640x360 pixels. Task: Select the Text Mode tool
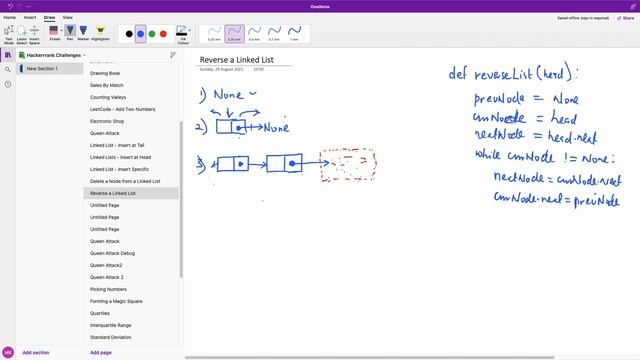click(x=9, y=34)
